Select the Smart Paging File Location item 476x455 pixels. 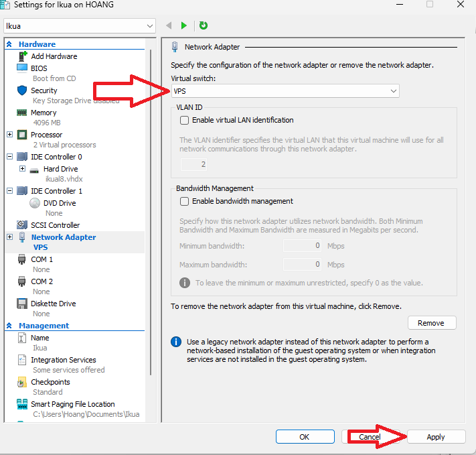click(73, 404)
